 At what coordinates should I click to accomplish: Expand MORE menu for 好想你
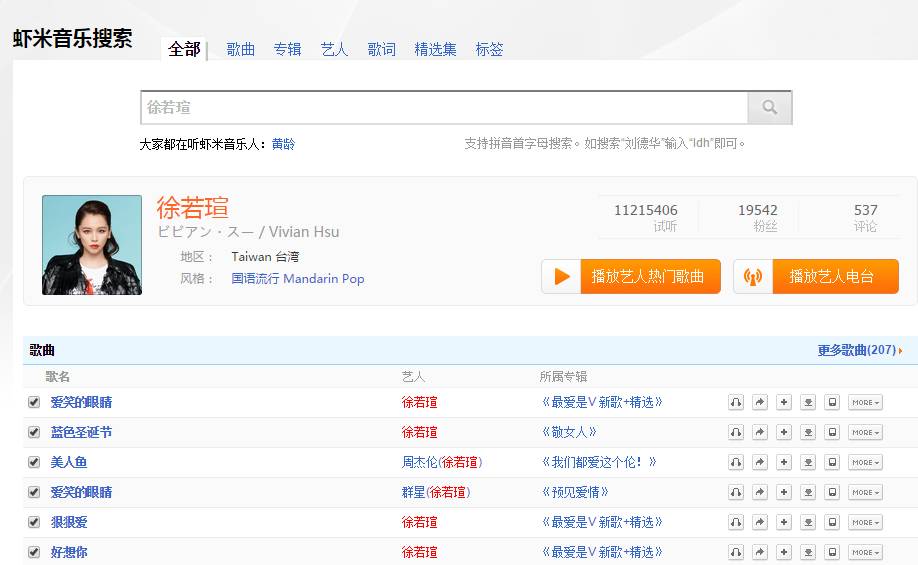pyautogui.click(x=865, y=552)
